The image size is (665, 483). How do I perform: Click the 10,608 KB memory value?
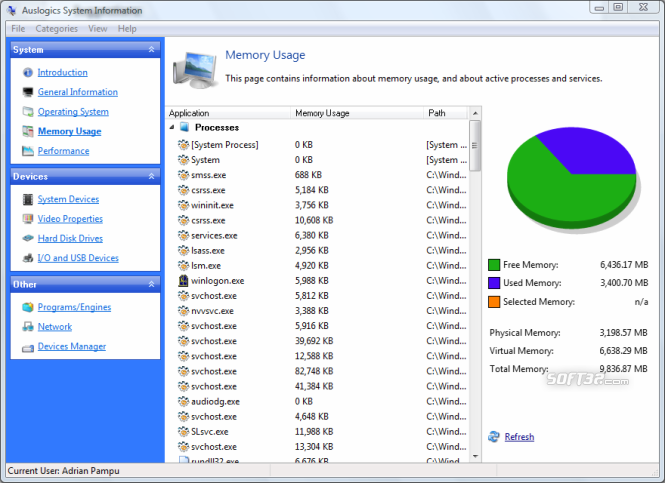coord(314,221)
